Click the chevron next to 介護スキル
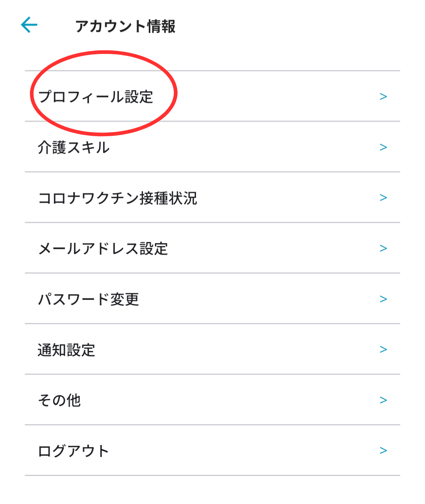The image size is (425, 504). tap(383, 148)
